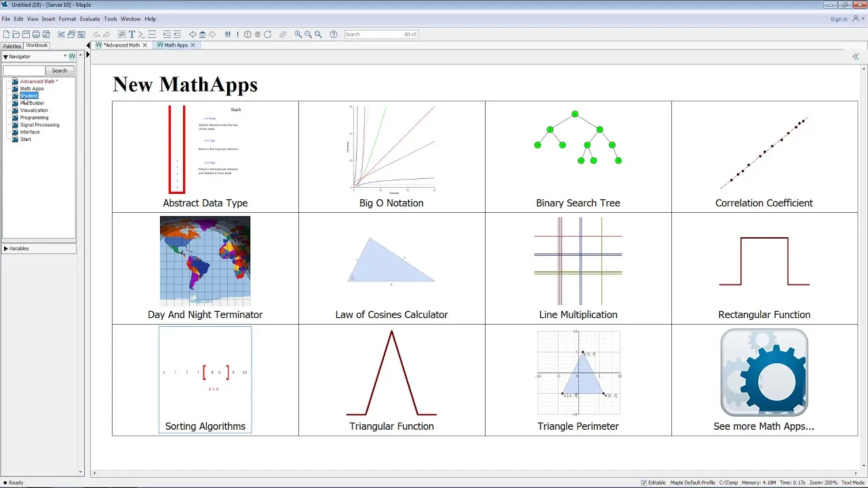Screen dimensions: 868x488
Task: Click the Zoom: 200% status text
Action: [824, 483]
